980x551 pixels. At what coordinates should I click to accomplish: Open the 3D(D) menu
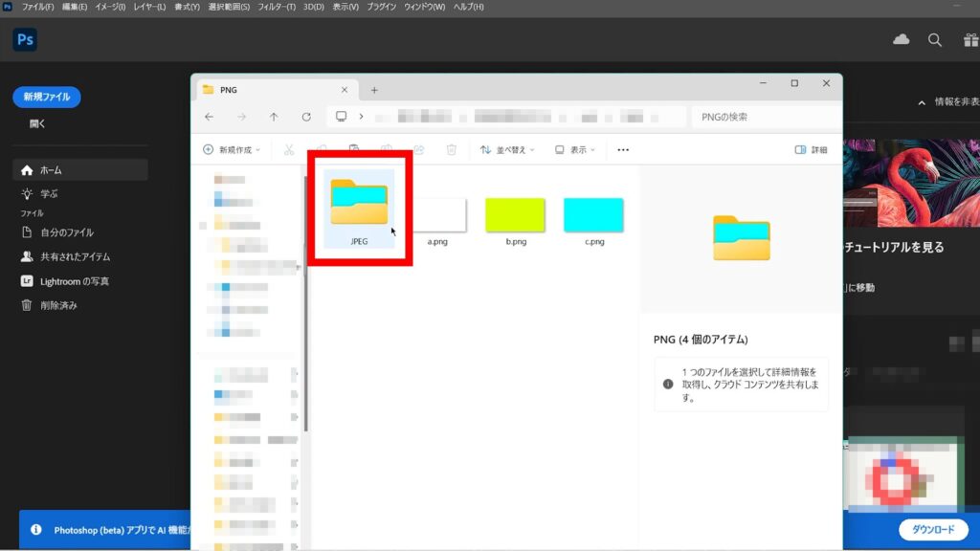(x=314, y=7)
